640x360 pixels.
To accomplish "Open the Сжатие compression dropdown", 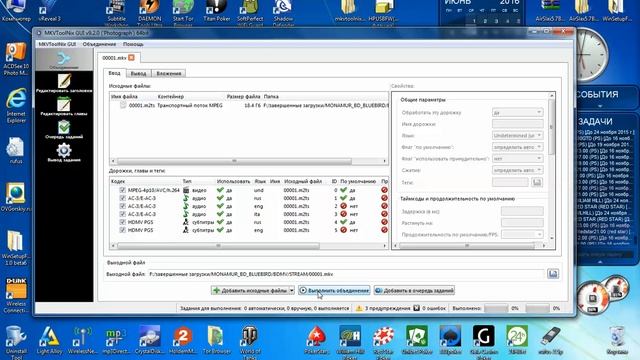I will pos(517,170).
